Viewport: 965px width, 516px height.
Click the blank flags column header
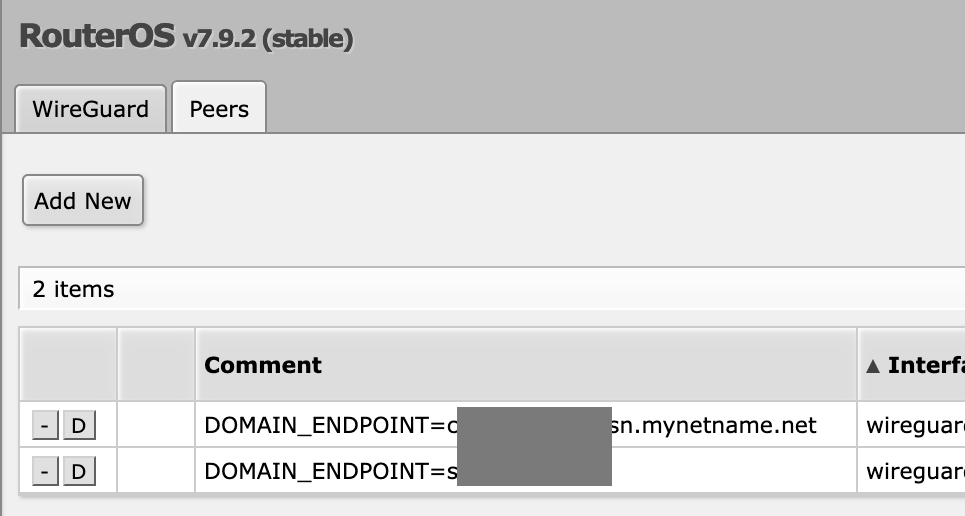coord(156,365)
